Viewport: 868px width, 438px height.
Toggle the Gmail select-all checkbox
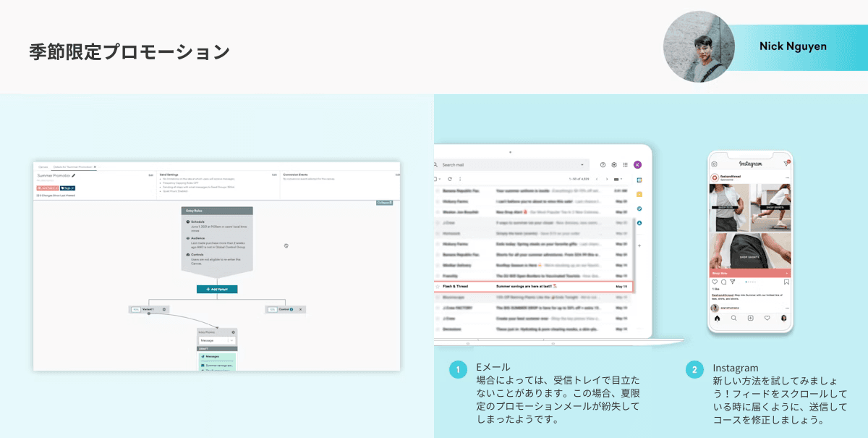pyautogui.click(x=436, y=179)
